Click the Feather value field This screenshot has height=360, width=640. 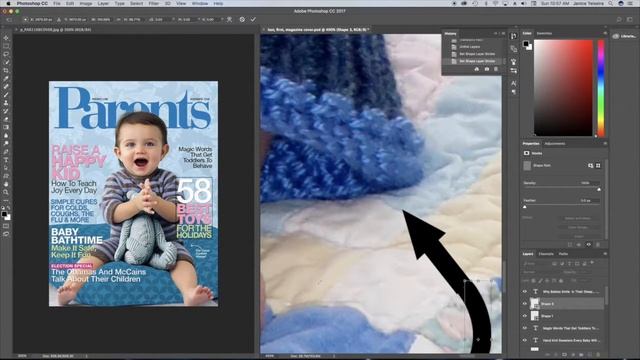pos(588,201)
